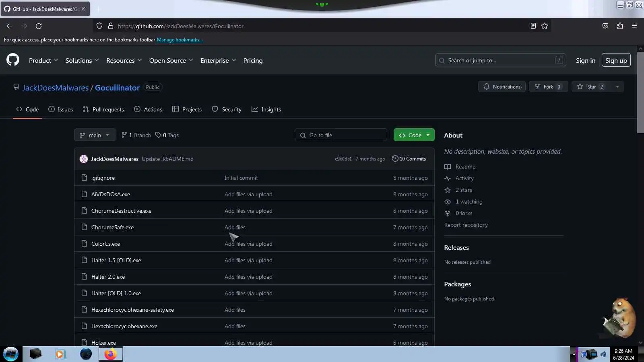Image resolution: width=644 pixels, height=362 pixels.
Task: Click the fork icon beside 0 forks
Action: coord(448,213)
